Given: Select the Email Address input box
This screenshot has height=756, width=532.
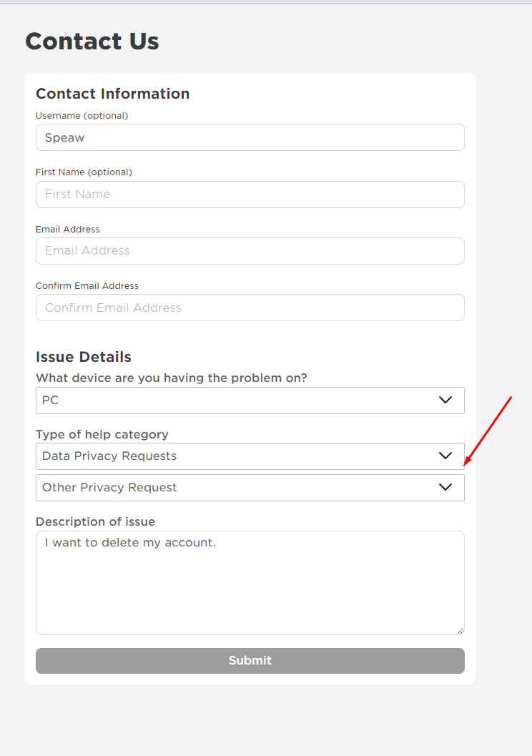Looking at the screenshot, I should [250, 251].
